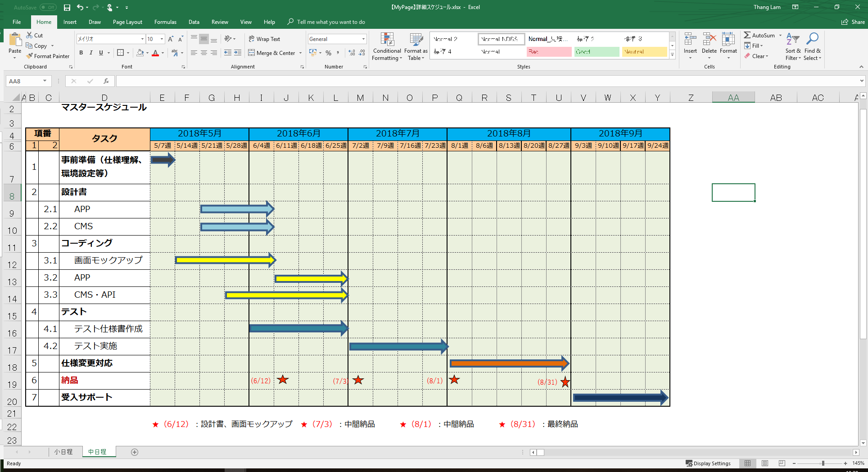Switch to Page Layout view
868x472 pixels.
pos(765,463)
